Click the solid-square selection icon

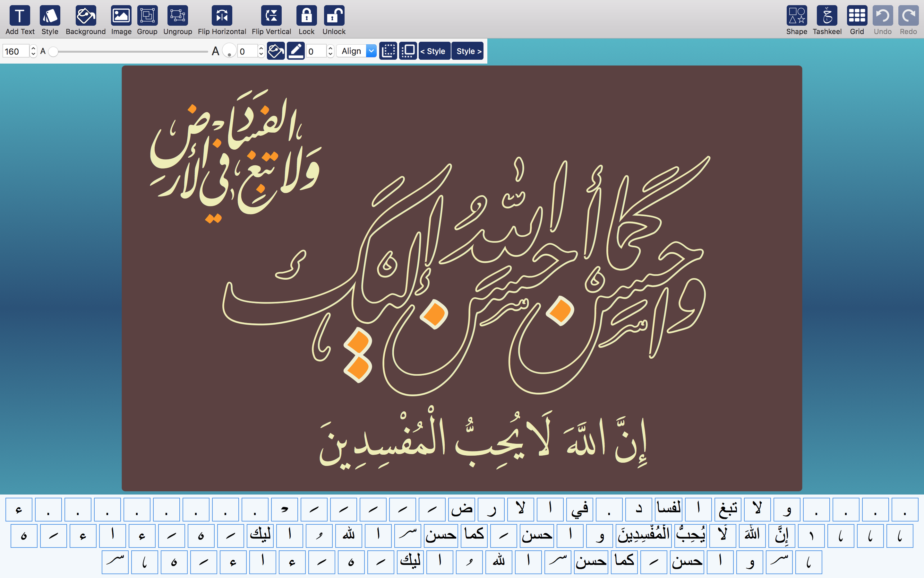coord(408,51)
